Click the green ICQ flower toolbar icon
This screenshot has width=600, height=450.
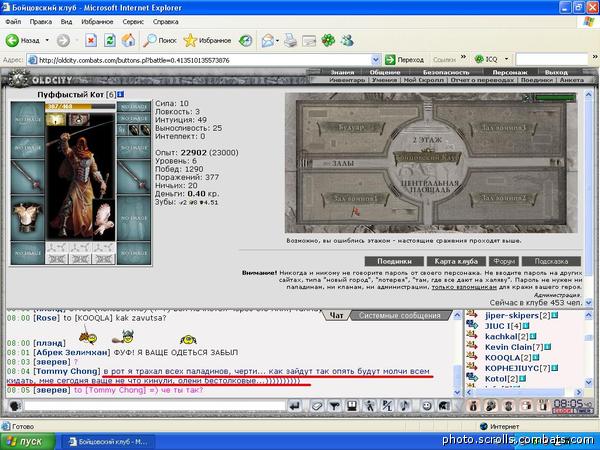(328, 40)
